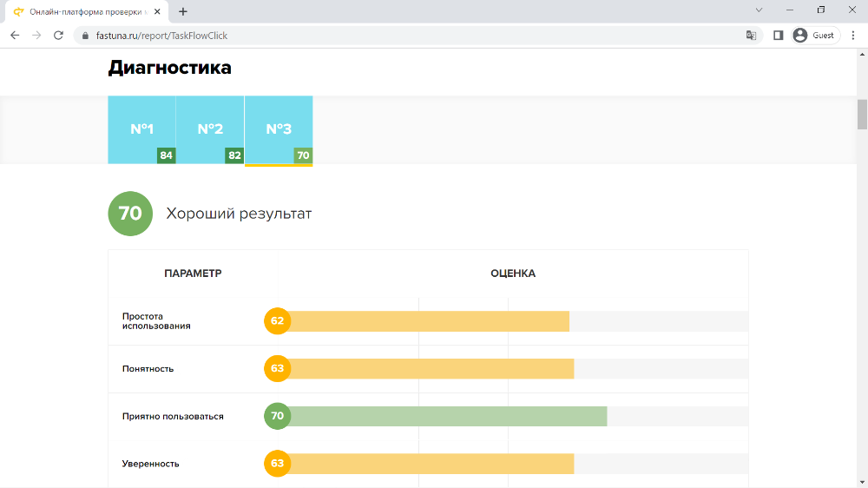Click the ПАРАМЕТР column header
The width and height of the screenshot is (868, 488).
pyautogui.click(x=193, y=273)
